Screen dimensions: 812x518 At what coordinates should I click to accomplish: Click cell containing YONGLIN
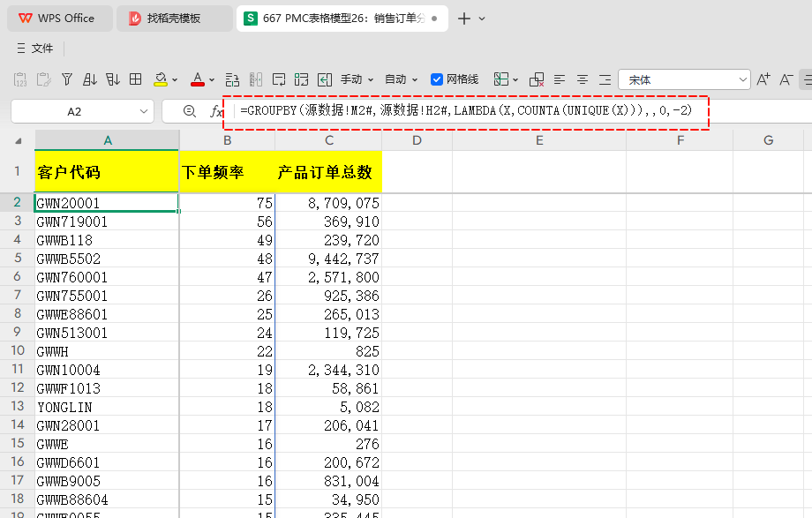pyautogui.click(x=107, y=407)
